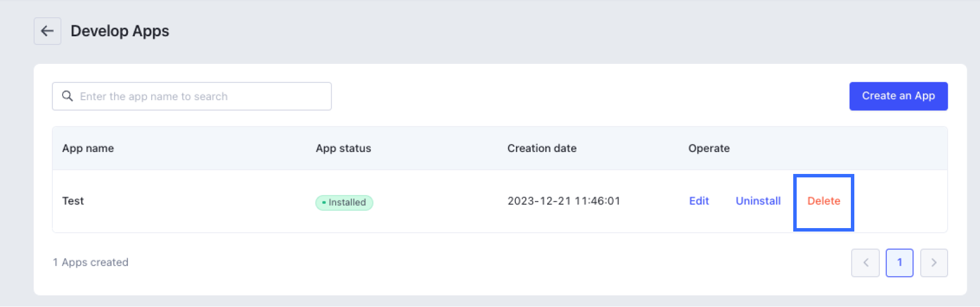
Task: Click the green Installed status badge
Action: (344, 202)
